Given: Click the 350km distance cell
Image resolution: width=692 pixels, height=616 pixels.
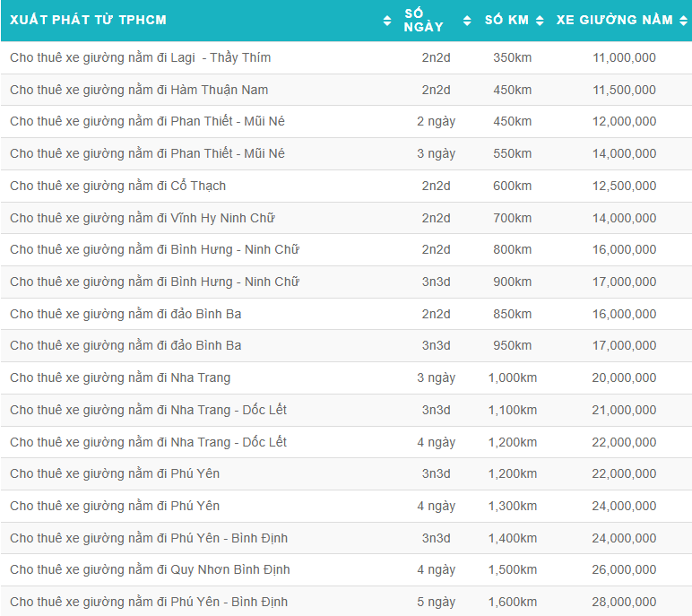Looking at the screenshot, I should click(x=513, y=58).
